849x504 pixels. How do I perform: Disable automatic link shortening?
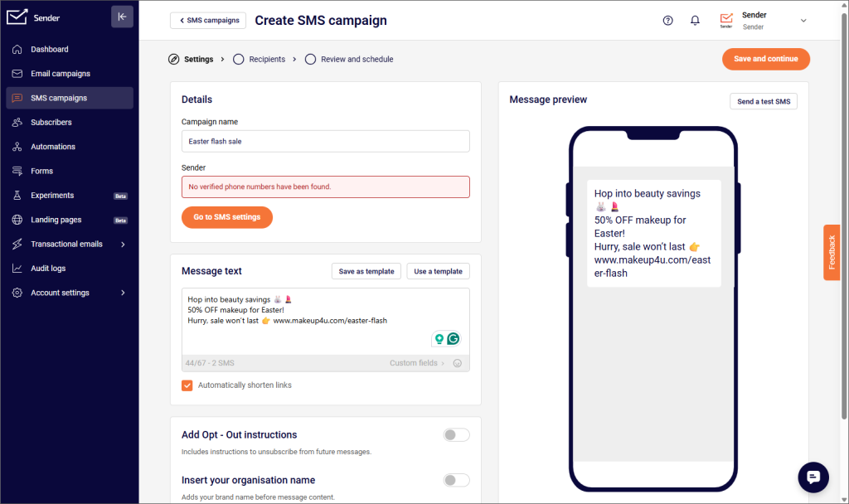[x=187, y=385]
